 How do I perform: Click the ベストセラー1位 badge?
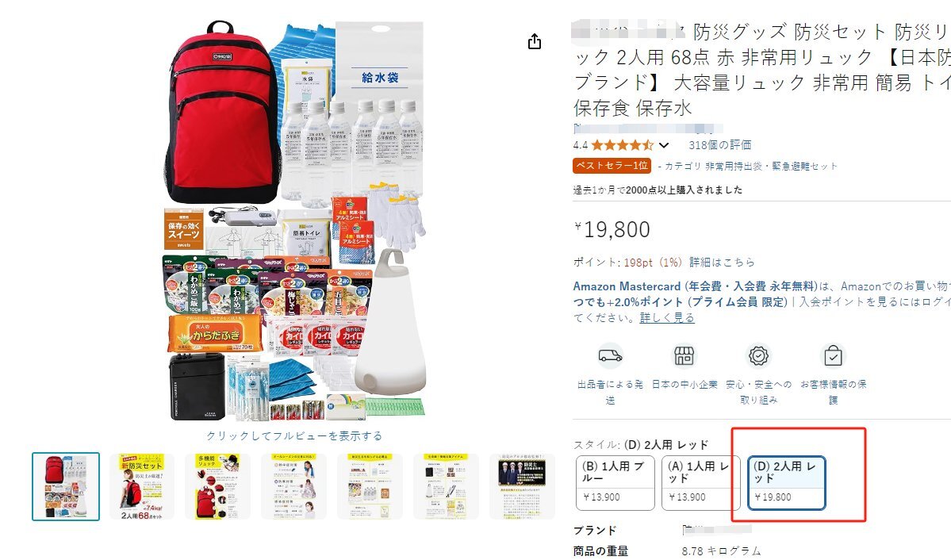tap(612, 166)
